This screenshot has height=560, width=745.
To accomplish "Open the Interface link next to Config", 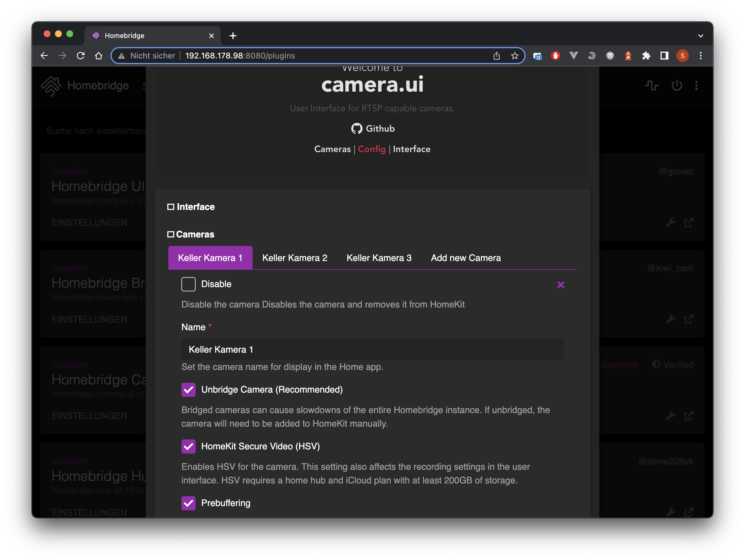I will pyautogui.click(x=412, y=149).
